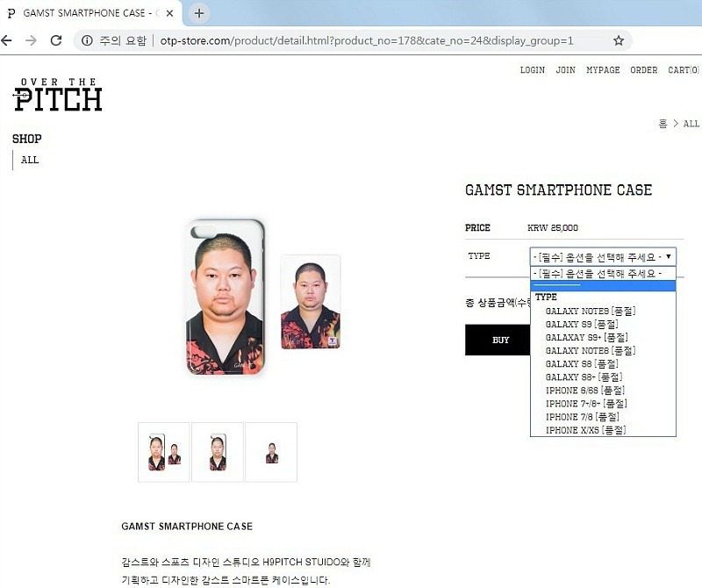Open the JOIN link
This screenshot has height=588, width=702.
[x=565, y=70]
